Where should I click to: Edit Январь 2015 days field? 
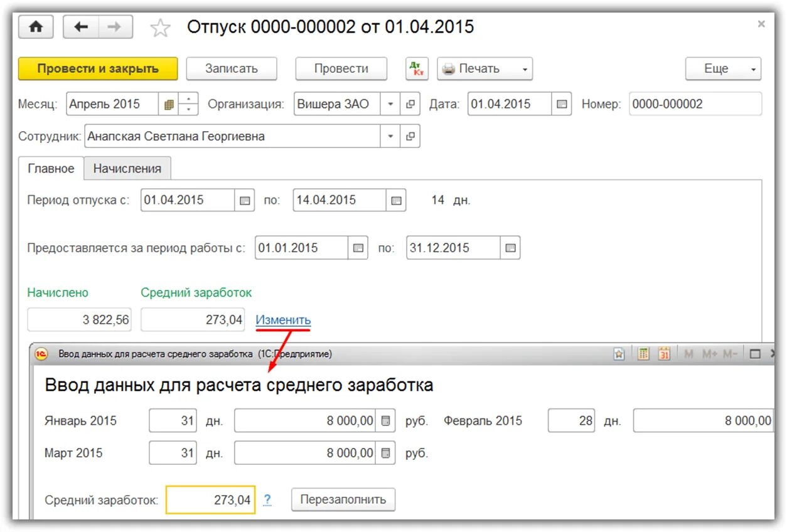[x=173, y=421]
